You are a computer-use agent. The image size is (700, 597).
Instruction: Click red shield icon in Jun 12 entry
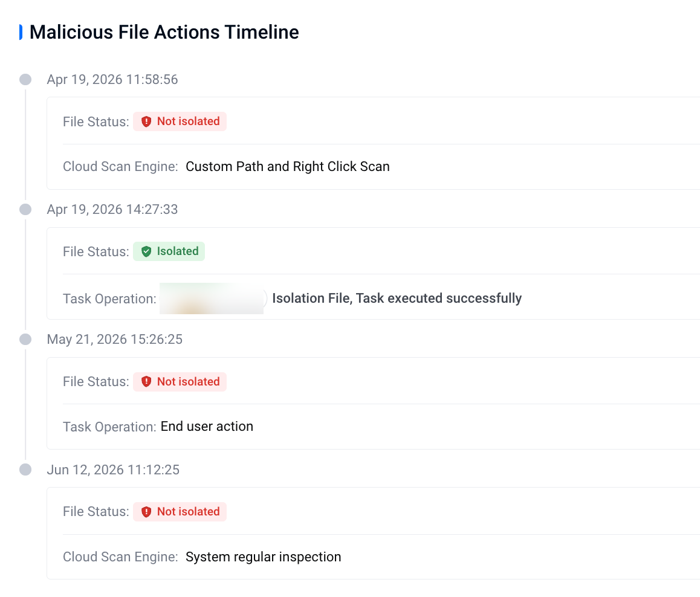[146, 512]
